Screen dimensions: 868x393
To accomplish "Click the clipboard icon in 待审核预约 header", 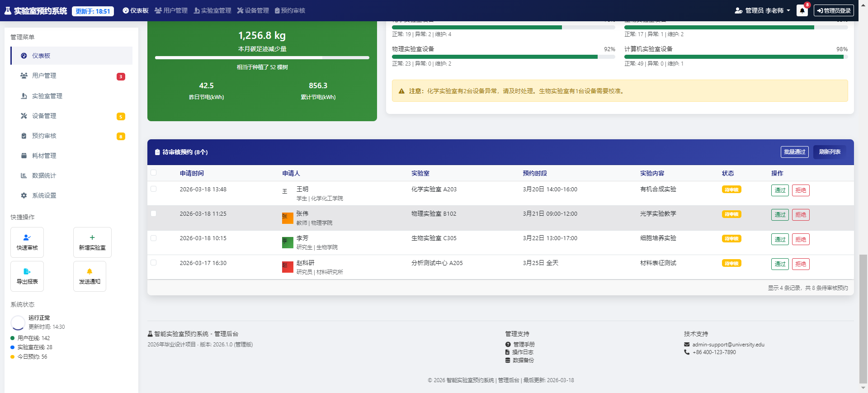I will 157,152.
